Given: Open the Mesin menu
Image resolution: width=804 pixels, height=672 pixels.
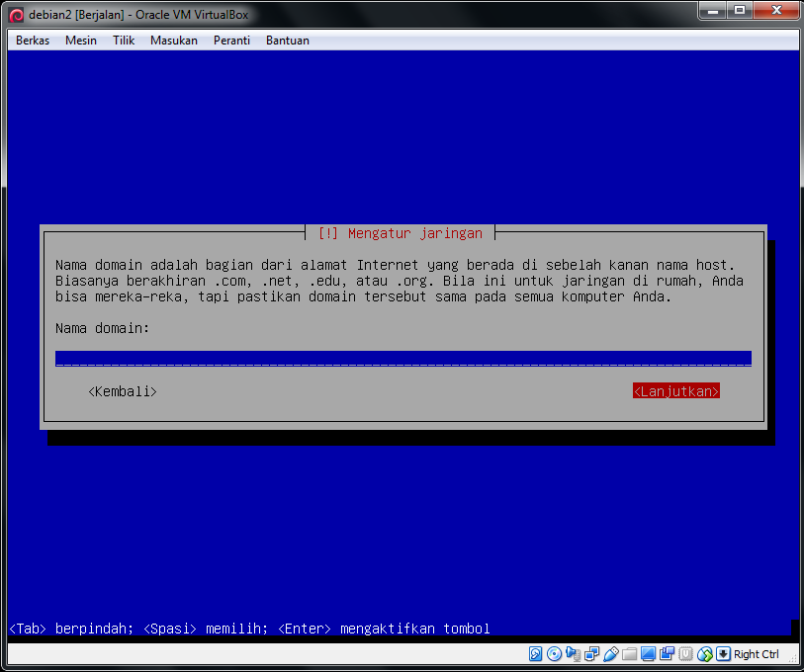Looking at the screenshot, I should click(81, 41).
